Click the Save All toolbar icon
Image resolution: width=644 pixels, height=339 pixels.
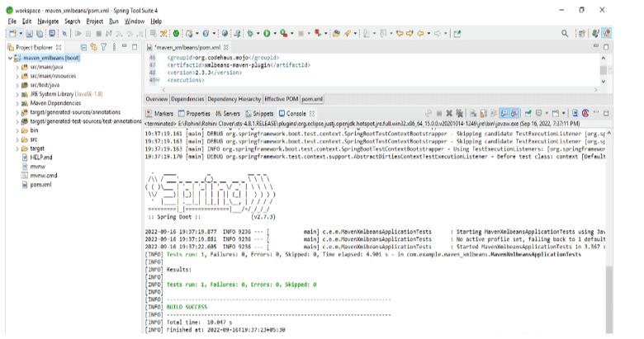40,33
